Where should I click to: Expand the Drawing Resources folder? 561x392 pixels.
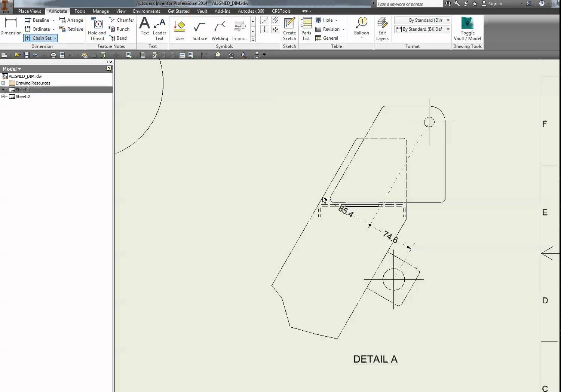pos(4,83)
